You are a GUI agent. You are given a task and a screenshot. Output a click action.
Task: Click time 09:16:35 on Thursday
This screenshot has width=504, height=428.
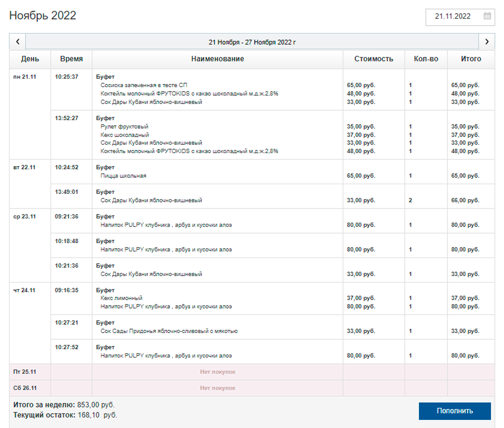pos(67,290)
